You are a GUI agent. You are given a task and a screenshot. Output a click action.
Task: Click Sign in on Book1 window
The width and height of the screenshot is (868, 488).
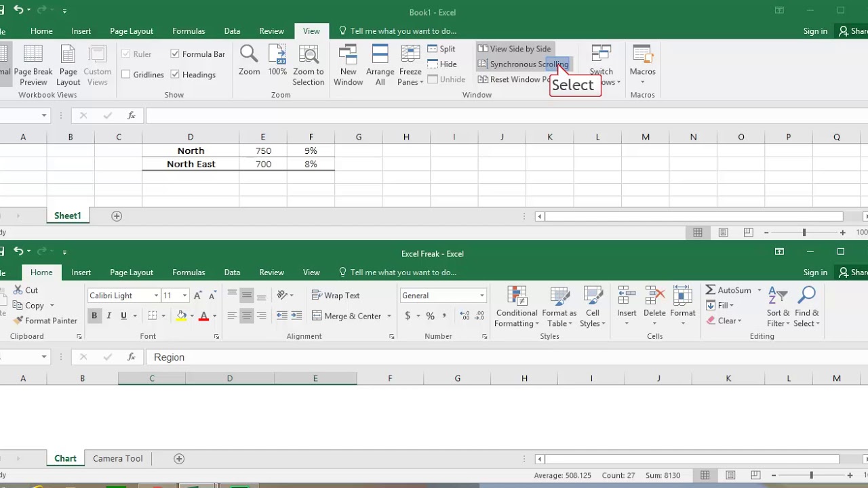click(815, 31)
